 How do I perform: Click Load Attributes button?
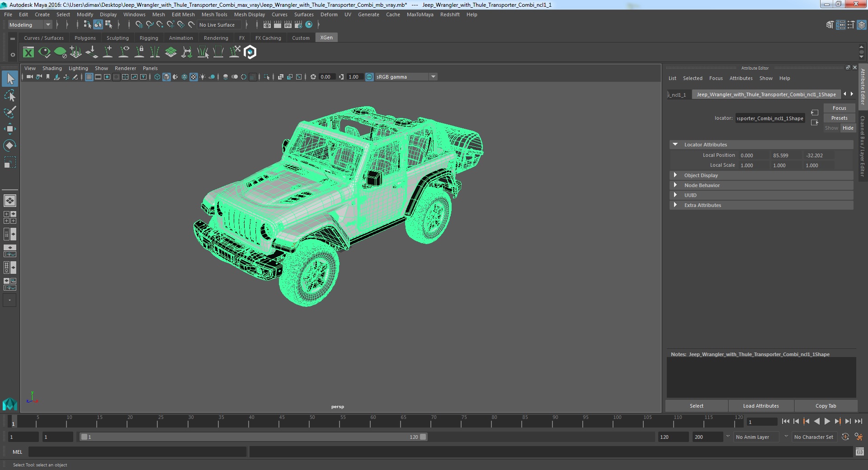761,406
